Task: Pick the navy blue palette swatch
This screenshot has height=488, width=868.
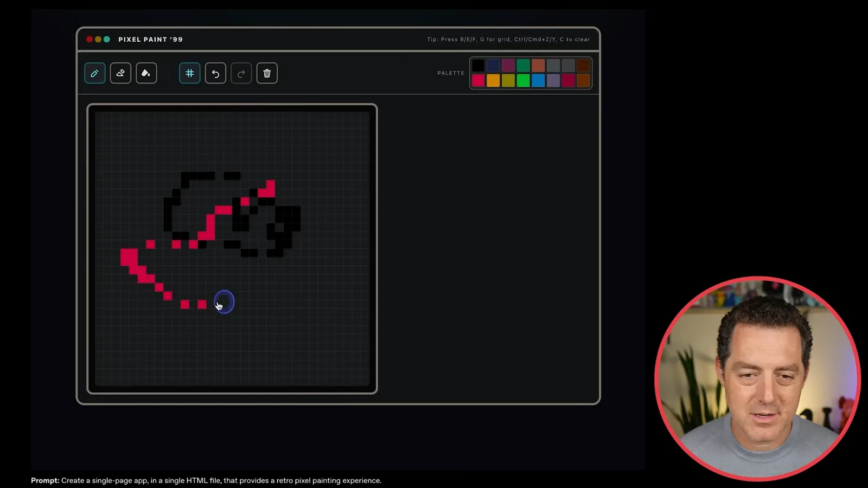Action: tap(493, 66)
